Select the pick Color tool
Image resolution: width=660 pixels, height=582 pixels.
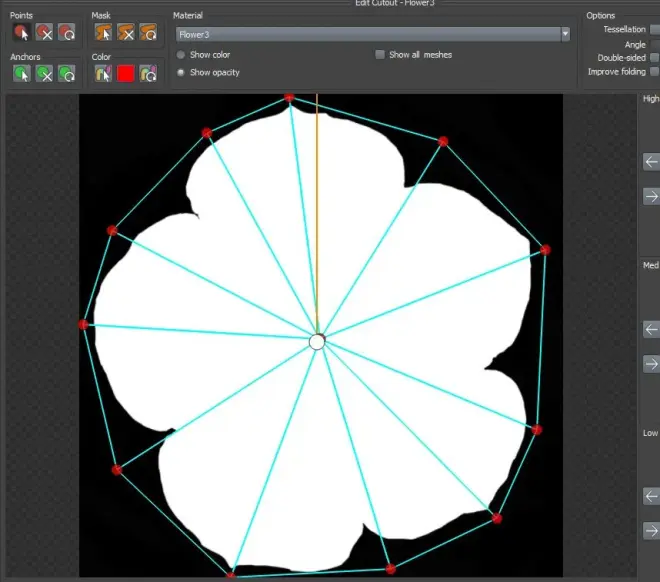point(103,74)
